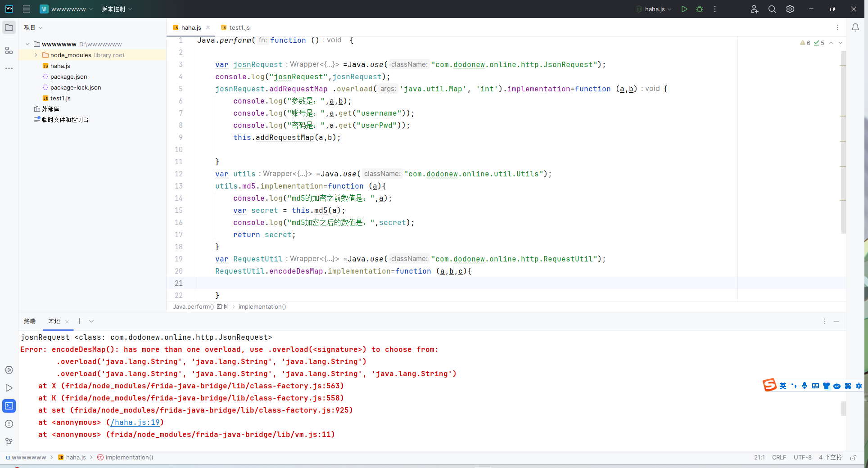Click line number 12 in gutter

tap(179, 174)
